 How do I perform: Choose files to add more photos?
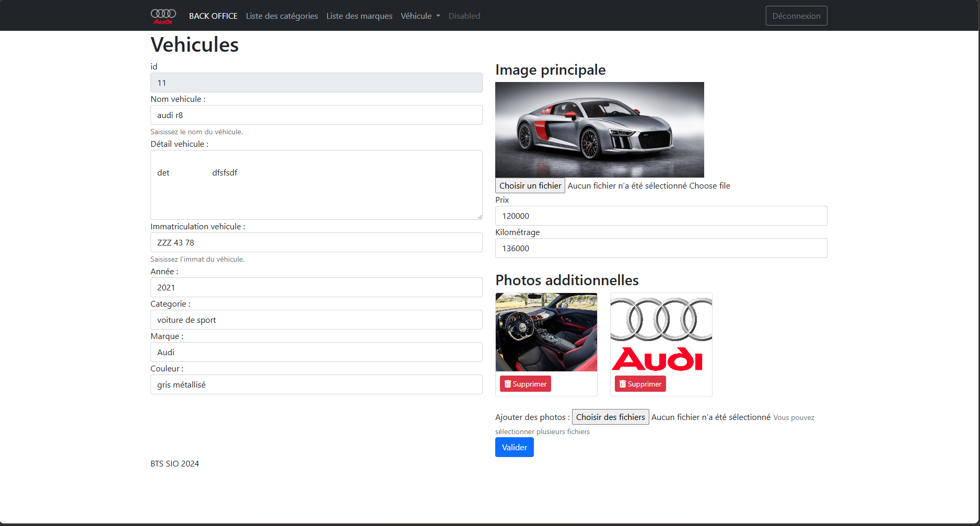pos(611,417)
